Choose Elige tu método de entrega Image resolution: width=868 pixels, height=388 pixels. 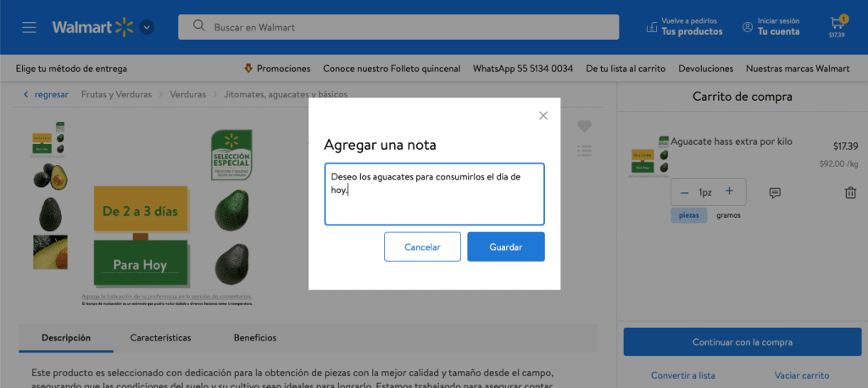pyautogui.click(x=71, y=69)
